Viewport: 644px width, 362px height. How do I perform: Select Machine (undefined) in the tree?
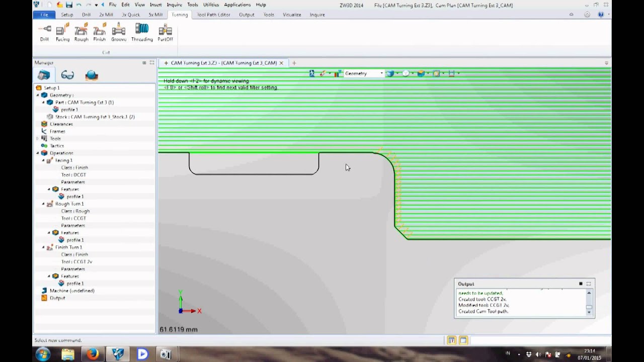72,291
